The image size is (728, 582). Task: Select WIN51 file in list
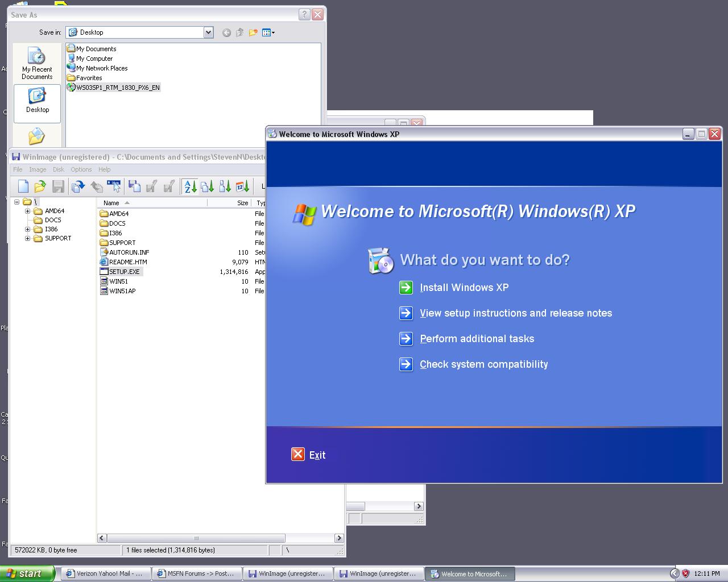pyautogui.click(x=118, y=281)
